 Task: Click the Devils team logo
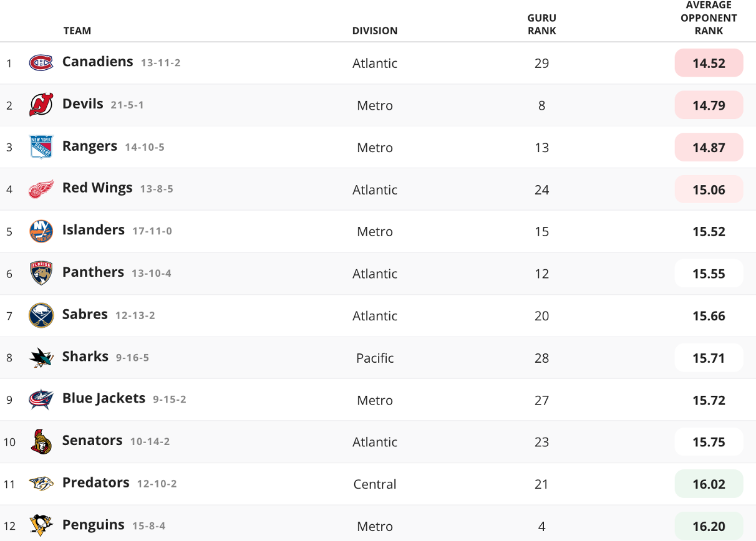41,105
